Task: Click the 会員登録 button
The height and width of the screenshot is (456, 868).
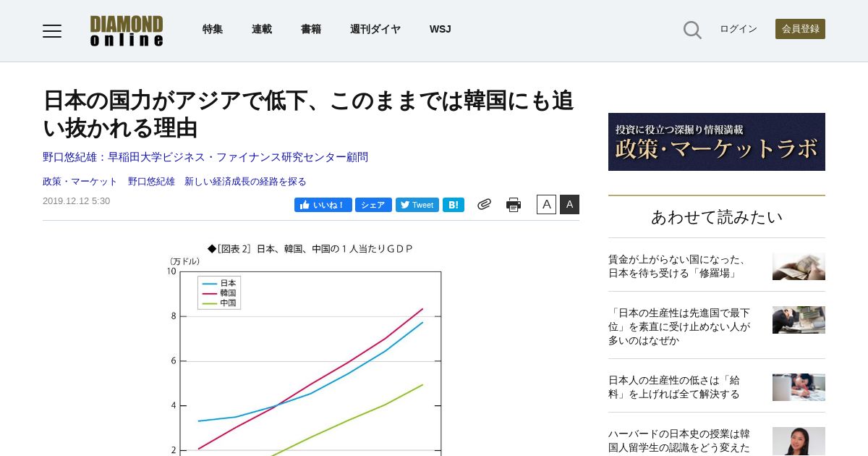Action: coord(800,29)
